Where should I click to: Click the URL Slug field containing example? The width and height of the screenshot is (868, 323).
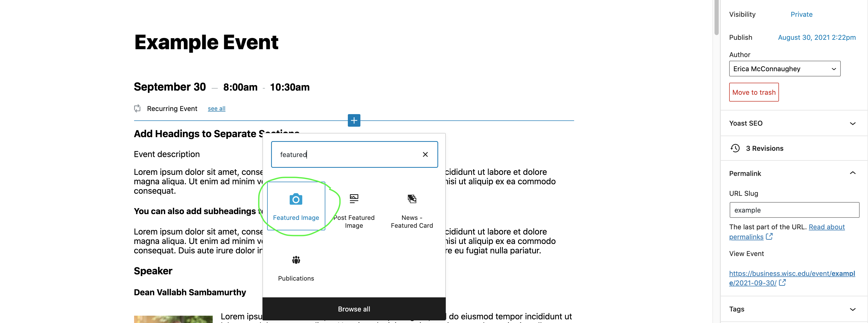click(x=794, y=210)
